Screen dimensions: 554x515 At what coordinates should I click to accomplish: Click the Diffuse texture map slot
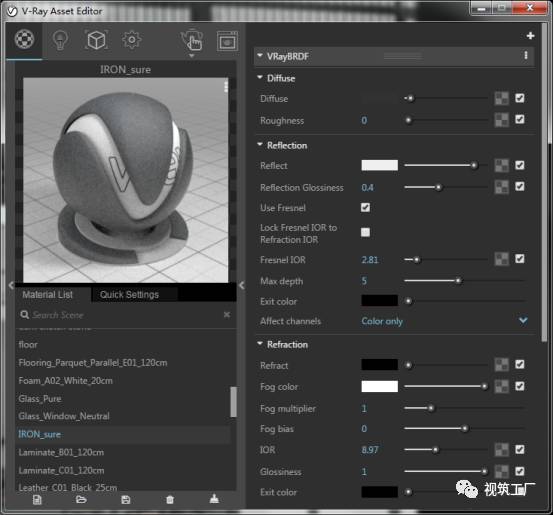coord(501,99)
